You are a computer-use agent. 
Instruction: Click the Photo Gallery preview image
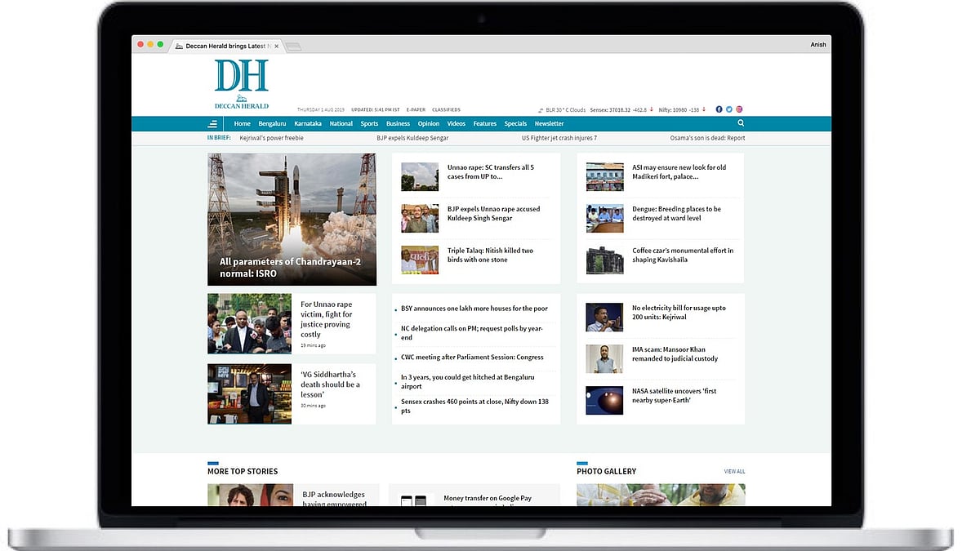click(x=661, y=495)
